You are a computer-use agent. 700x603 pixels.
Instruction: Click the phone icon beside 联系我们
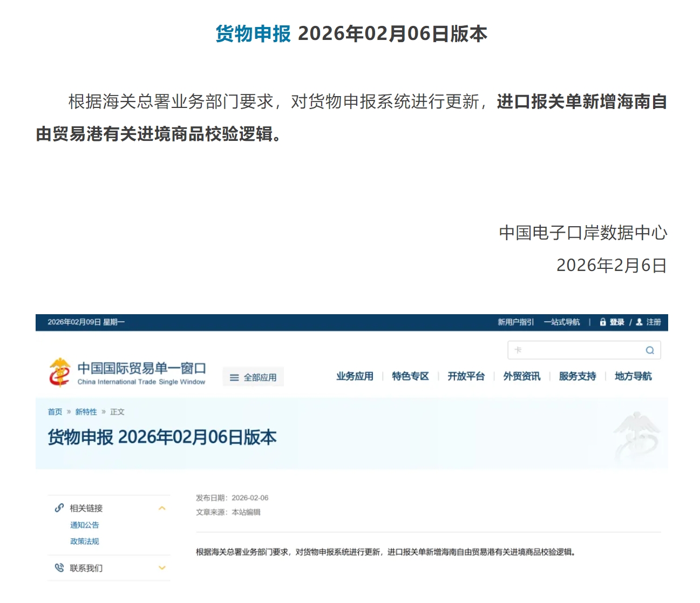(x=58, y=567)
